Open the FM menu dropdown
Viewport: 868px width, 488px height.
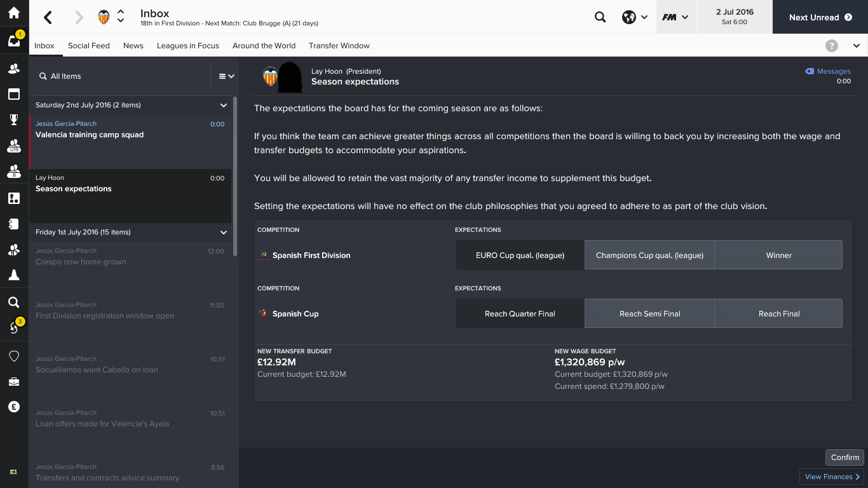click(675, 17)
